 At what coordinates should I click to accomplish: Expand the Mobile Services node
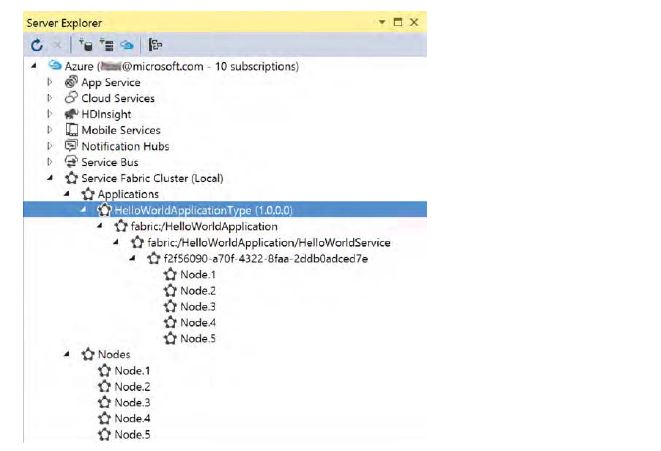(50, 130)
